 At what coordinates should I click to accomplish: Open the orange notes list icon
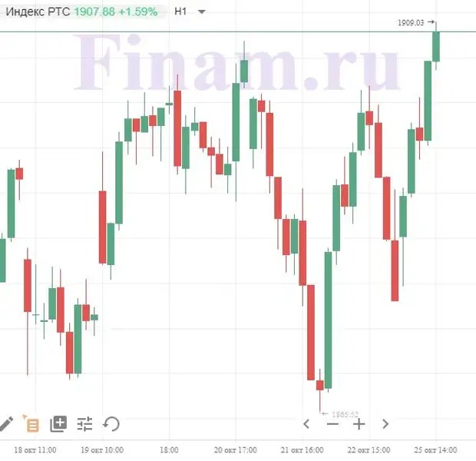click(x=31, y=423)
